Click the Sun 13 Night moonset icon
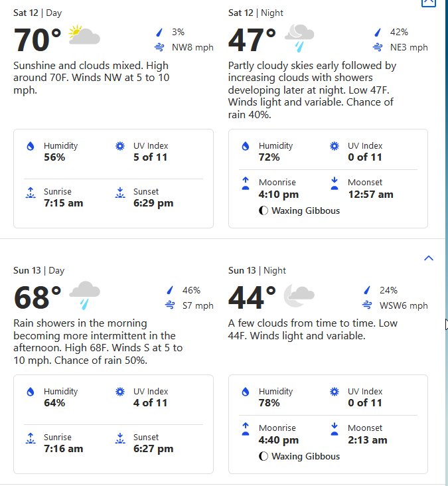Screen dimensions: 448x486 point(335,429)
